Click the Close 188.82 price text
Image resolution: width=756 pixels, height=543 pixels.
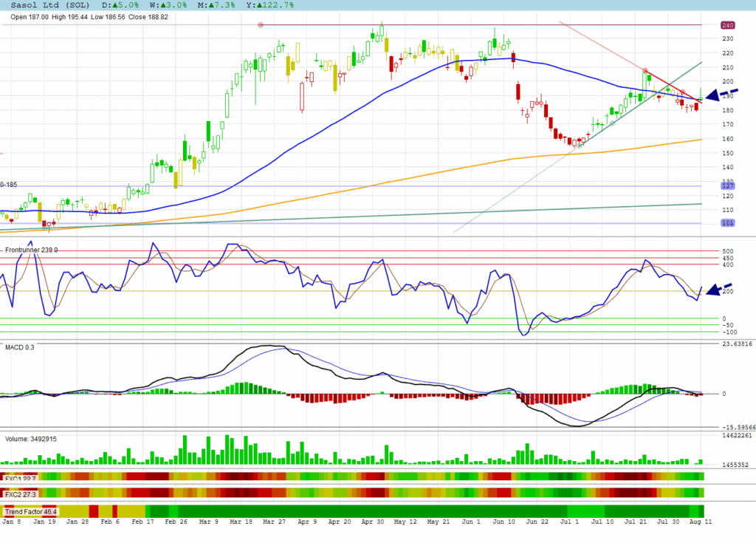(148, 17)
